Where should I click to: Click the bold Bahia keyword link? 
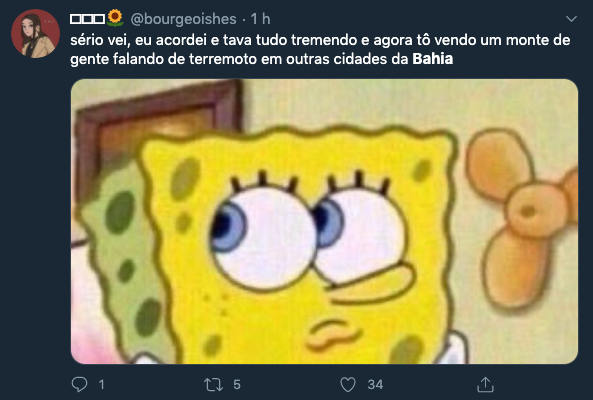coord(433,59)
